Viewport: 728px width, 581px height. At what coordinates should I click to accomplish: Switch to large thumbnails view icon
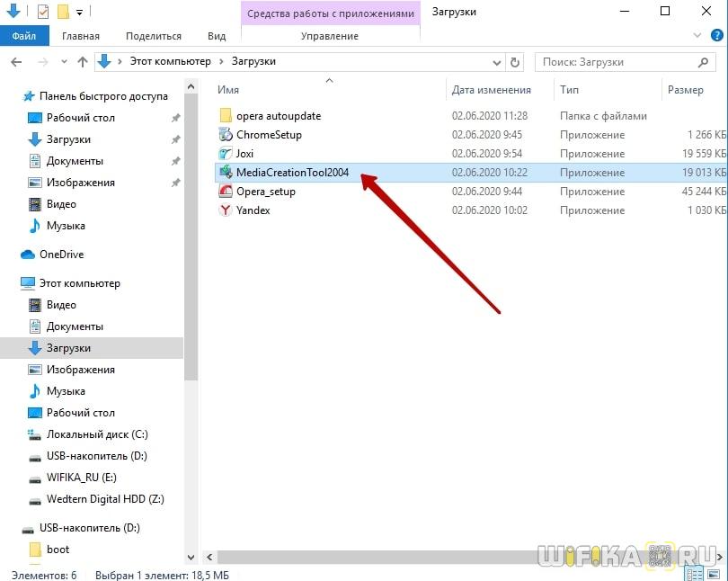pos(713,575)
